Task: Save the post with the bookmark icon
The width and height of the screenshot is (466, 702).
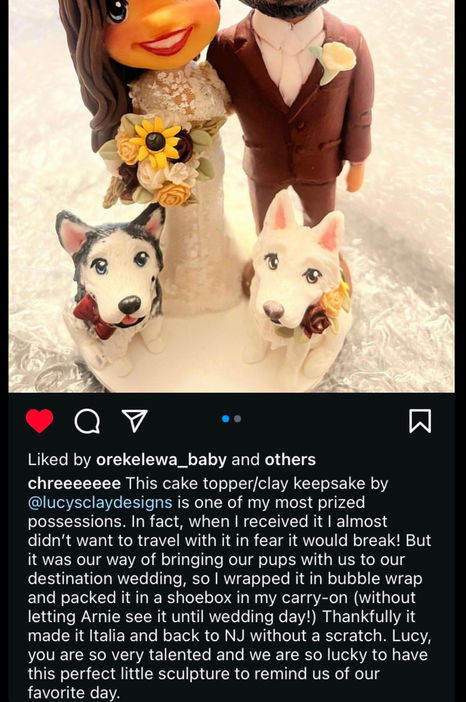Action: [x=420, y=421]
